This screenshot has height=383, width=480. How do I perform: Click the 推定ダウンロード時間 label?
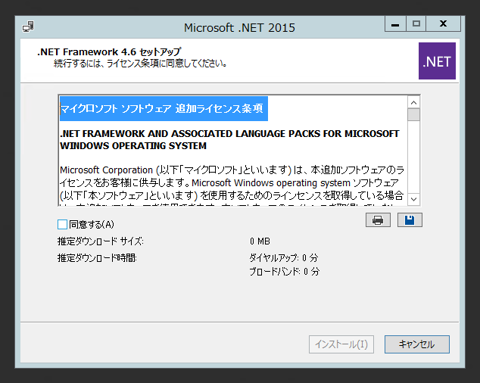click(97, 258)
